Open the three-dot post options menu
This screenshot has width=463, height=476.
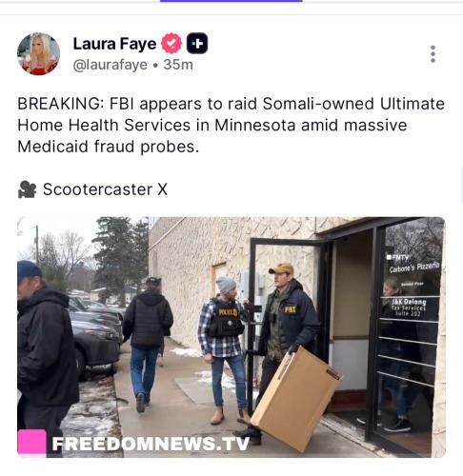[x=433, y=54]
